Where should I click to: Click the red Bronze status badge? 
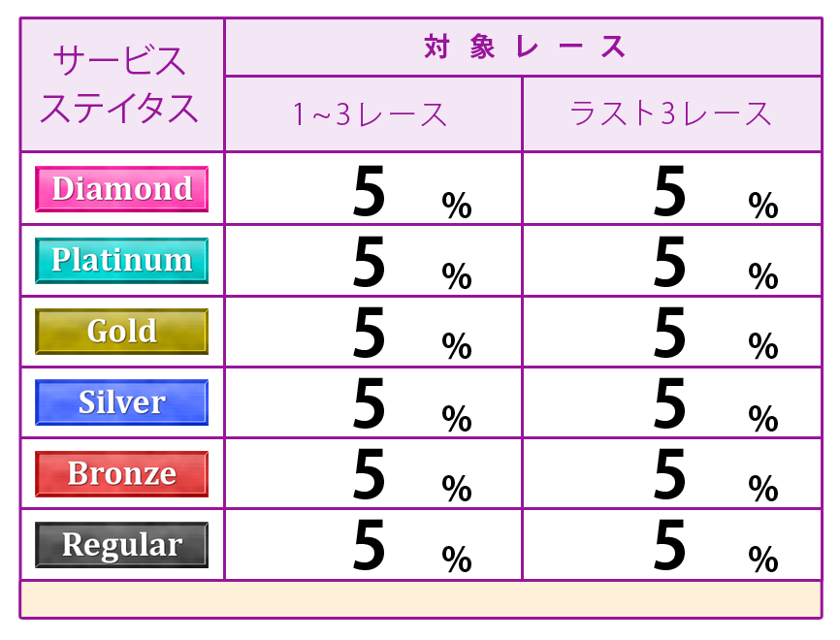click(x=121, y=474)
